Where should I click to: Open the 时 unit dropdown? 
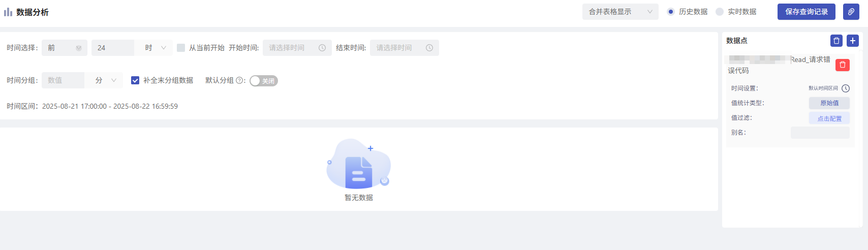point(153,48)
